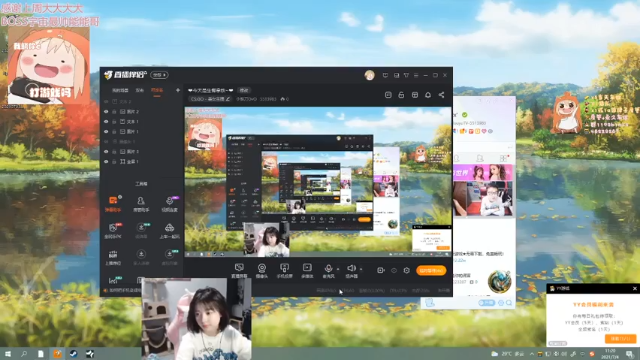The width and height of the screenshot is (640, 360).
Task: Open the 弹幕助手 orange tool icon
Action: [113, 203]
